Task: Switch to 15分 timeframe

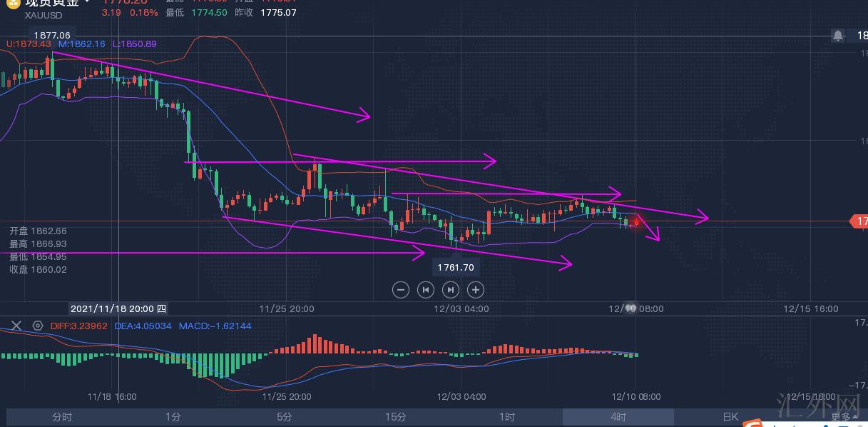Action: pyautogui.click(x=396, y=417)
